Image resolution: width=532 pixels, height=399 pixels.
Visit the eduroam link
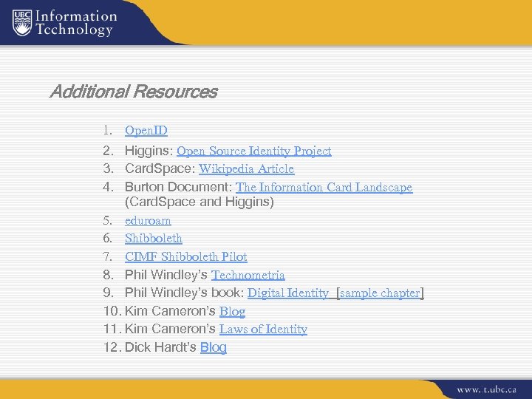[x=148, y=221]
